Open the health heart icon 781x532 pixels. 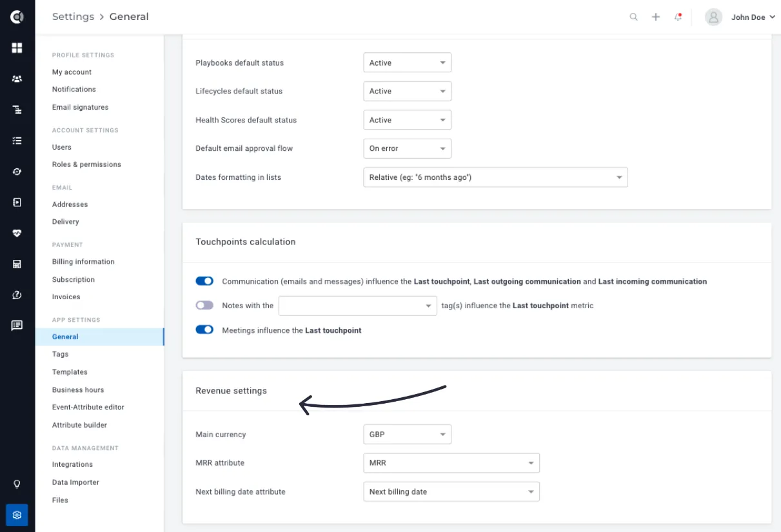(17, 233)
